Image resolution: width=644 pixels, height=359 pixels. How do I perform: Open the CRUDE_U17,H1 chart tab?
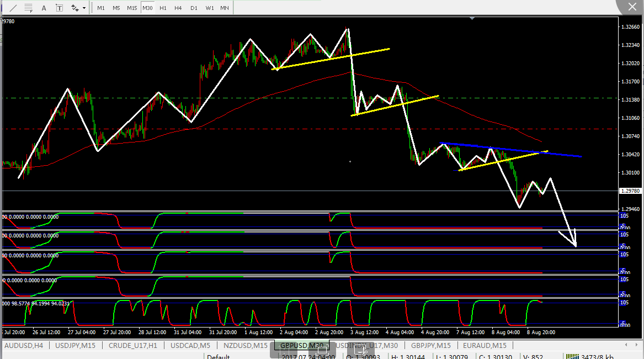[x=132, y=345]
